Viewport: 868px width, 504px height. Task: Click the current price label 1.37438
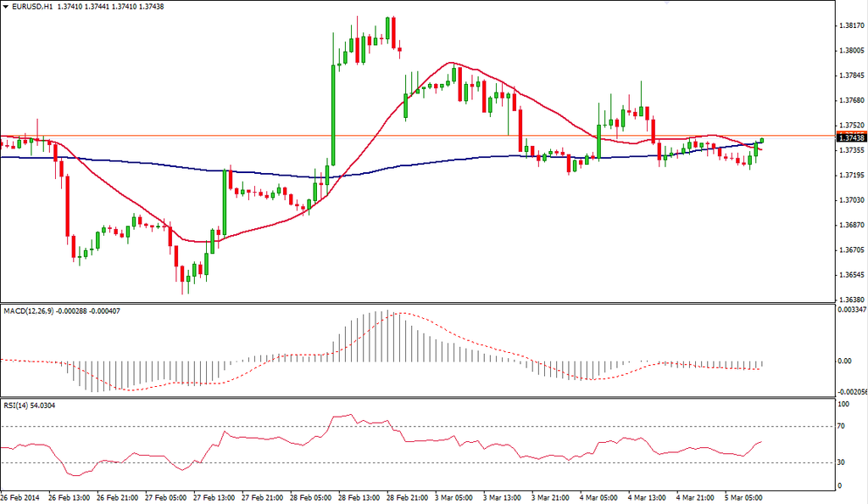click(850, 137)
